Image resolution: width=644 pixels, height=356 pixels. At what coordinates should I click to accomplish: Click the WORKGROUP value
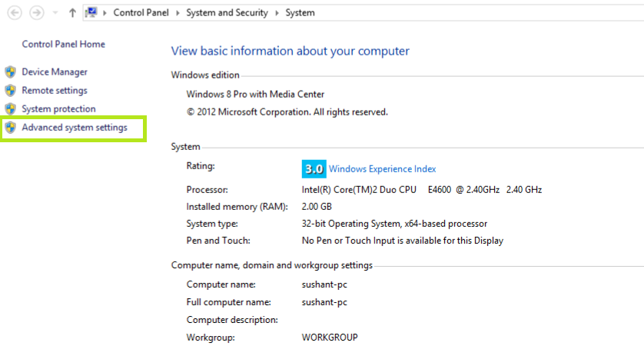click(330, 338)
